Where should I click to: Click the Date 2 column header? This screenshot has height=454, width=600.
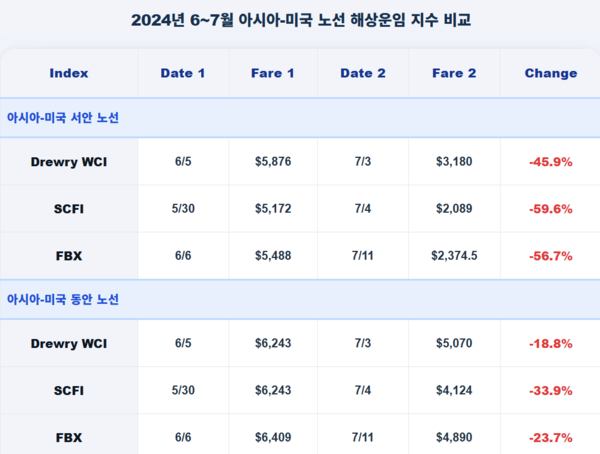(x=362, y=73)
